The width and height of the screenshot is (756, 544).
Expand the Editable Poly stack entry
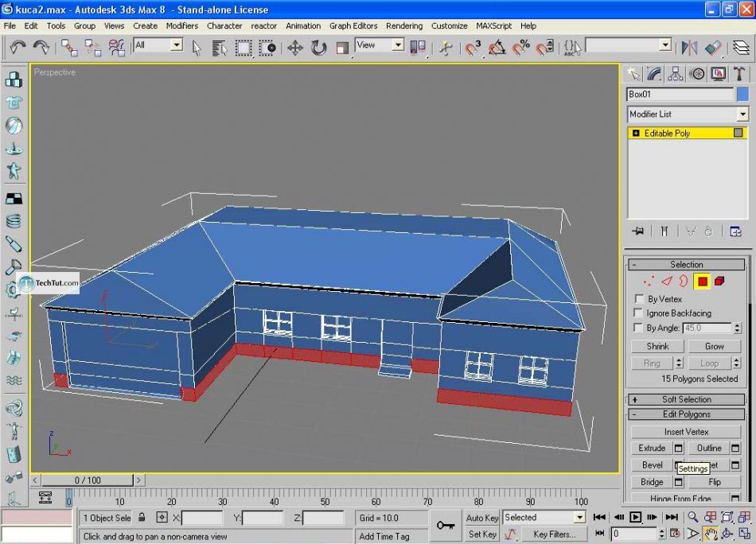[x=636, y=133]
